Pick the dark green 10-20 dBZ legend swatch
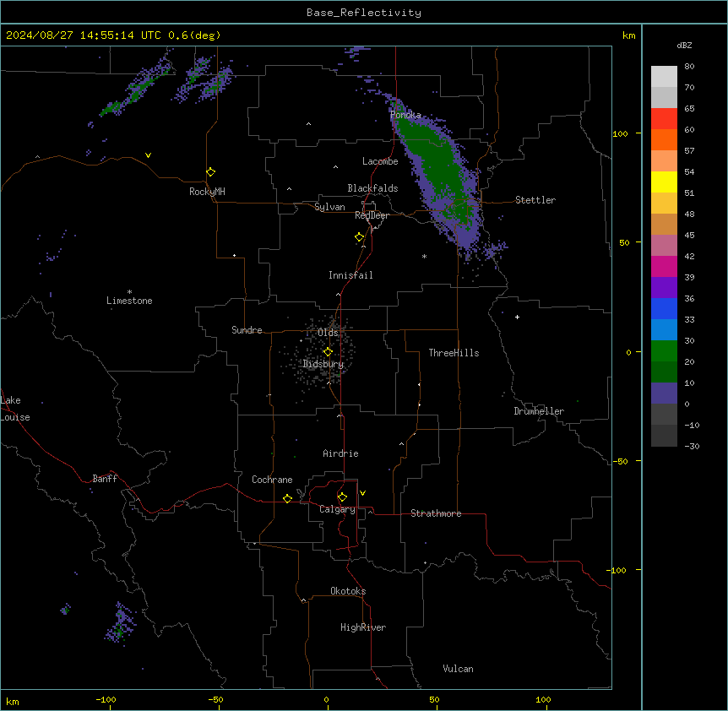Screen dimensions: 728x711 coord(664,372)
